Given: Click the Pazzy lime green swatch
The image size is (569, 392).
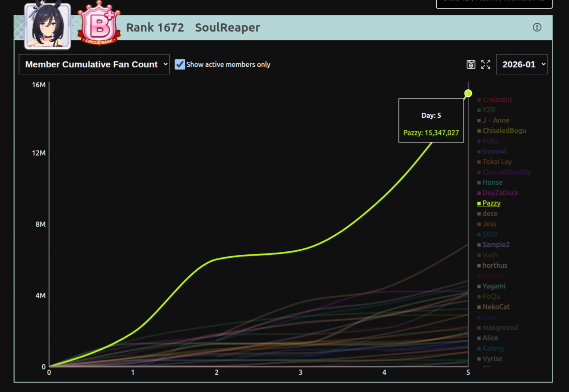Looking at the screenshot, I should pos(479,203).
